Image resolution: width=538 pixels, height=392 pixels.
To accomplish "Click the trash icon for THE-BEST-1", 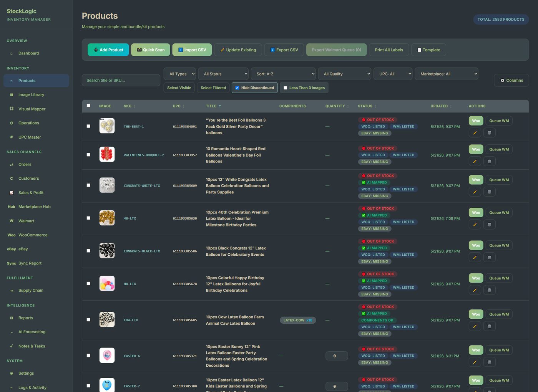I will (489, 133).
